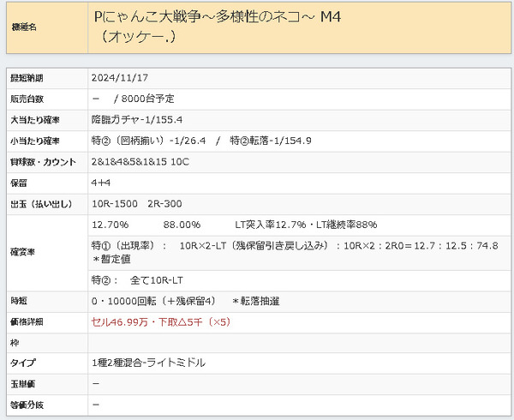The height and width of the screenshot is (420, 514).
Task: Select the 枠 row label
Action: 15,343
